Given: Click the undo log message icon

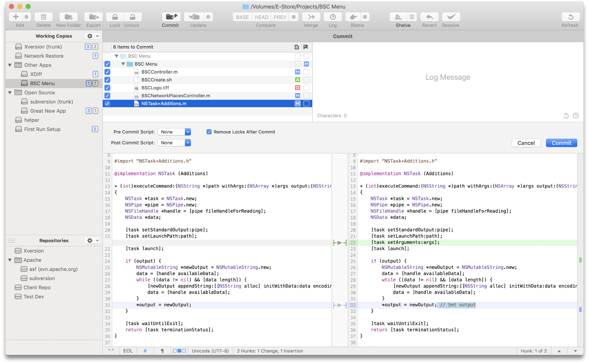Looking at the screenshot, I should (x=566, y=116).
